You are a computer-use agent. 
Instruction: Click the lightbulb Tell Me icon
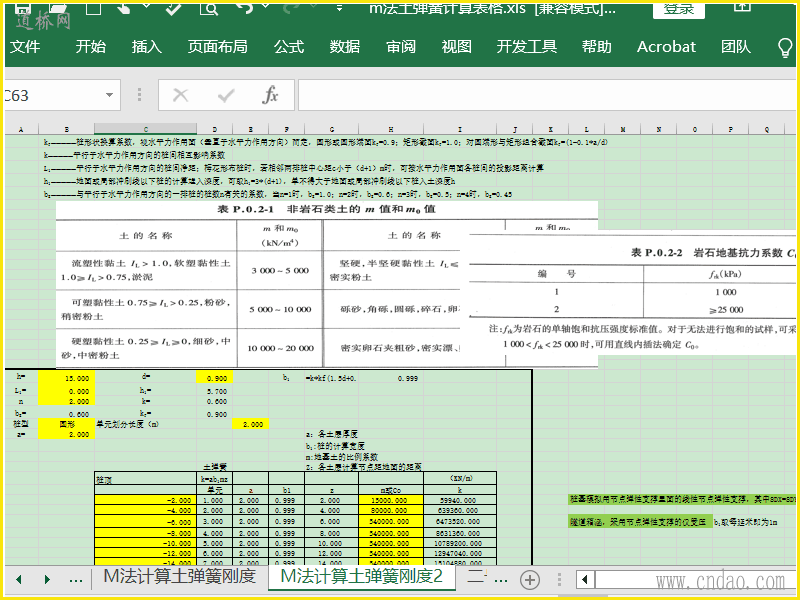785,47
